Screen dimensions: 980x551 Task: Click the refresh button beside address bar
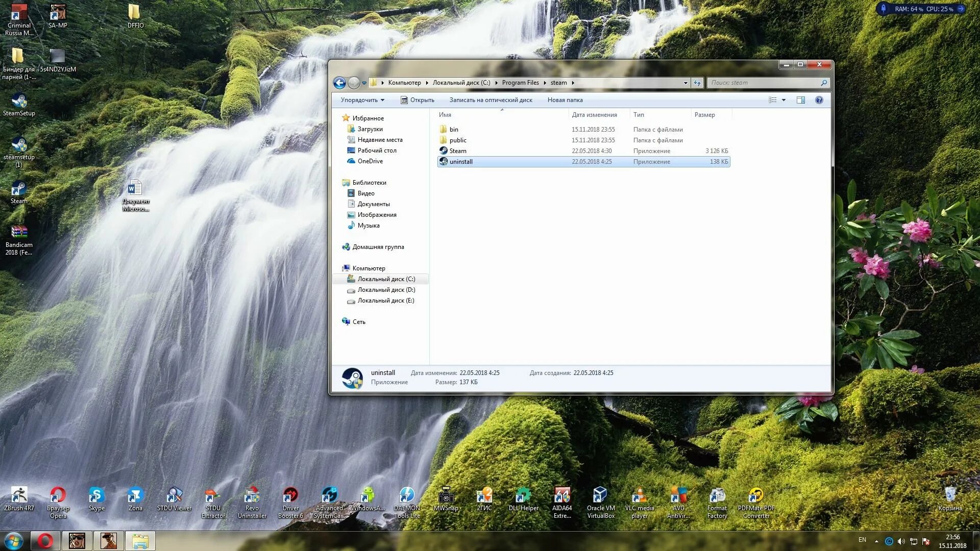coord(697,83)
